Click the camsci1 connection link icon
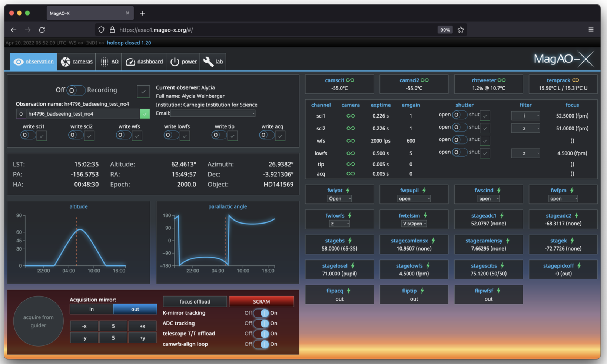Viewport: 607px width, 364px height. [x=350, y=80]
